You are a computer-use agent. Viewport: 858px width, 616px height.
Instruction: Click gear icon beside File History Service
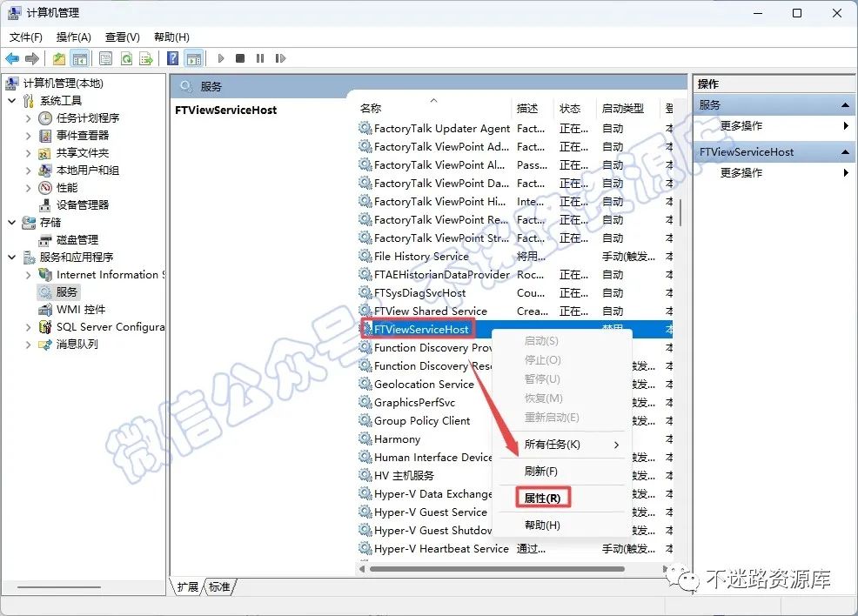click(x=365, y=256)
